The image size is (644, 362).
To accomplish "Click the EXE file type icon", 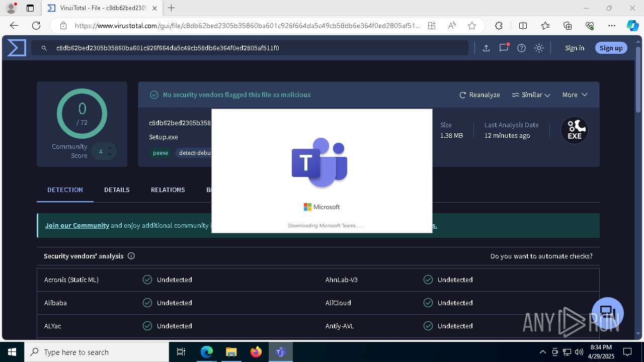I will coord(575,130).
